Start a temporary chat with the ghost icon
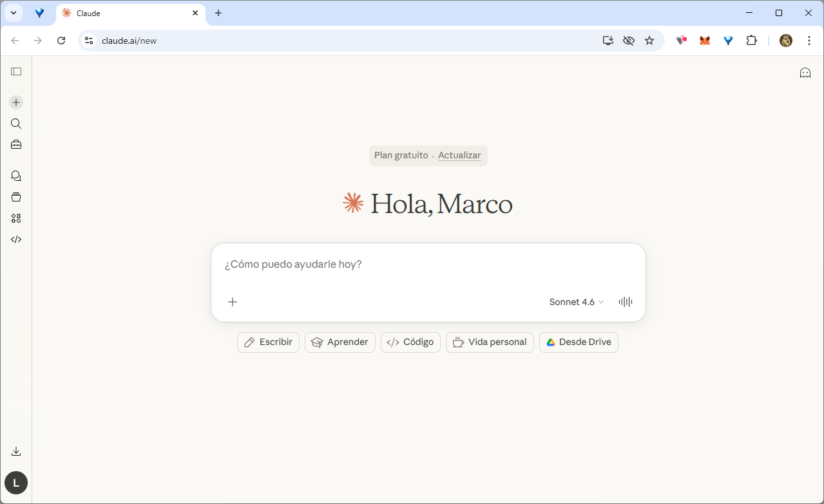The height and width of the screenshot is (504, 824). tap(805, 73)
